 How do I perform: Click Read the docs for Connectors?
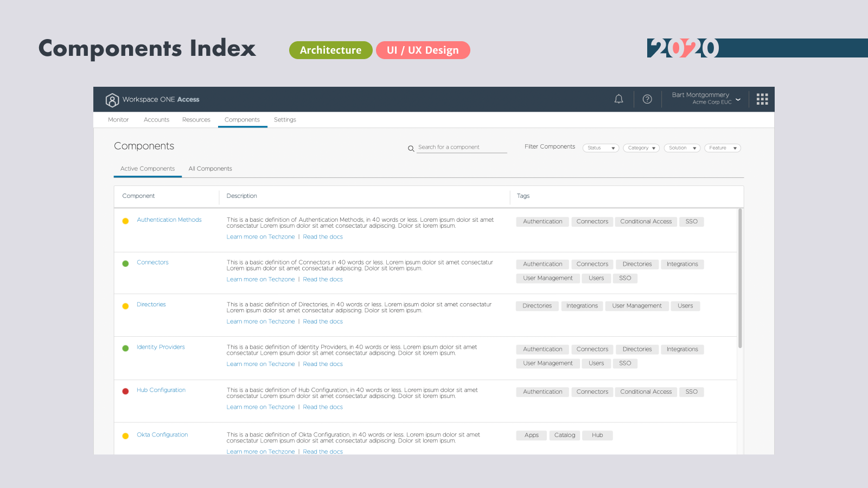[323, 279]
